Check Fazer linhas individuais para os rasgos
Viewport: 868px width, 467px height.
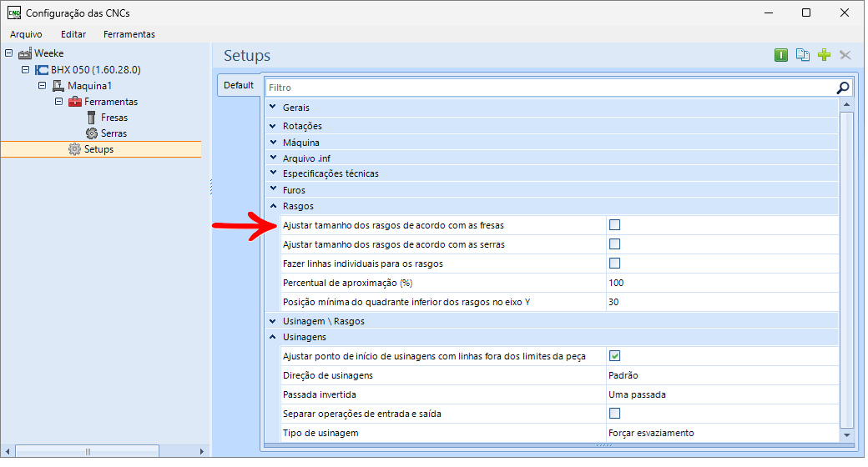tap(614, 263)
